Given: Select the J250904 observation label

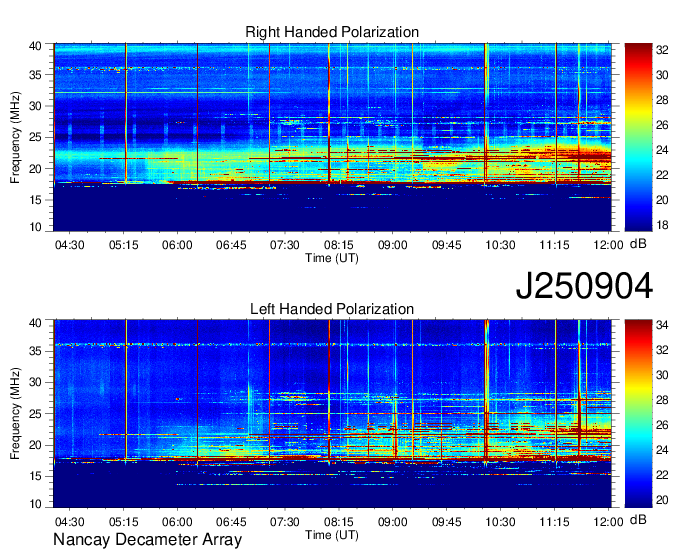Looking at the screenshot, I should click(584, 286).
